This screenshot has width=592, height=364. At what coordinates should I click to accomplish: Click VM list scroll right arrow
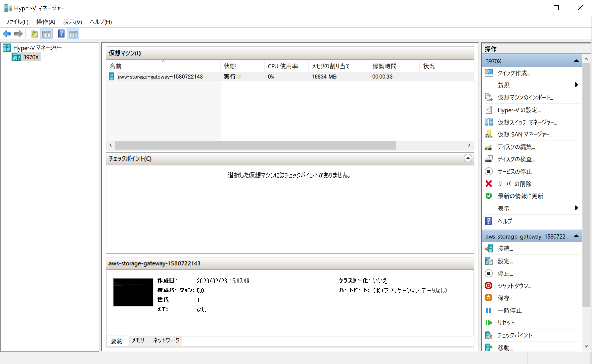469,145
